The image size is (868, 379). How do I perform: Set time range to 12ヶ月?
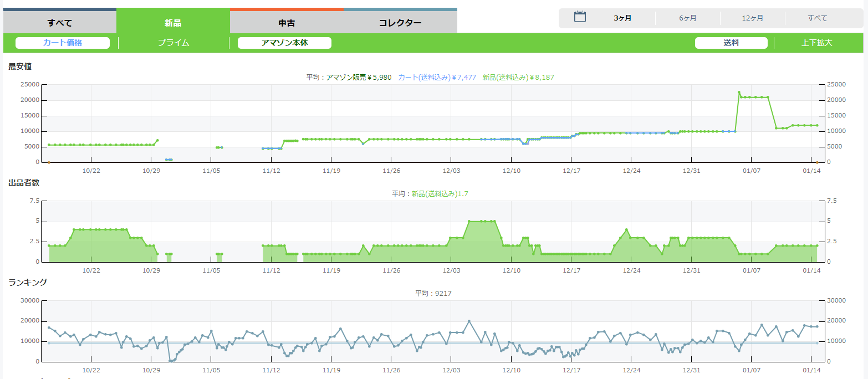(752, 18)
